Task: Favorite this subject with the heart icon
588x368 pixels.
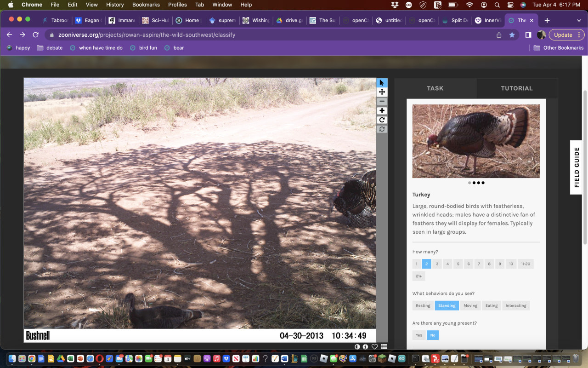Action: click(x=375, y=347)
